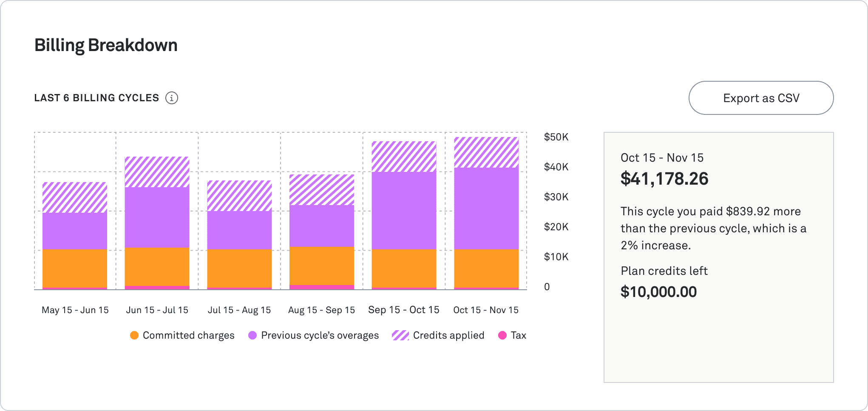
Task: Select the Committed charges legend marker
Action: [x=135, y=335]
